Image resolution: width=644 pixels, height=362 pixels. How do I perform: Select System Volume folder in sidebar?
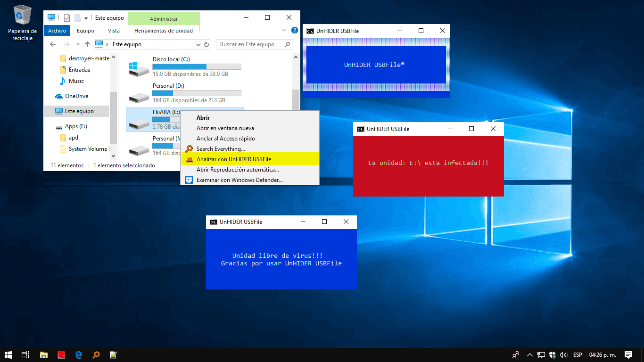[x=85, y=149]
